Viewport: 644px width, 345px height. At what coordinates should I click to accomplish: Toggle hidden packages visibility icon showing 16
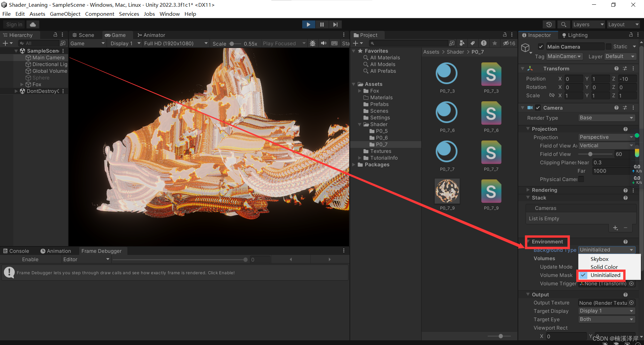[x=509, y=43]
